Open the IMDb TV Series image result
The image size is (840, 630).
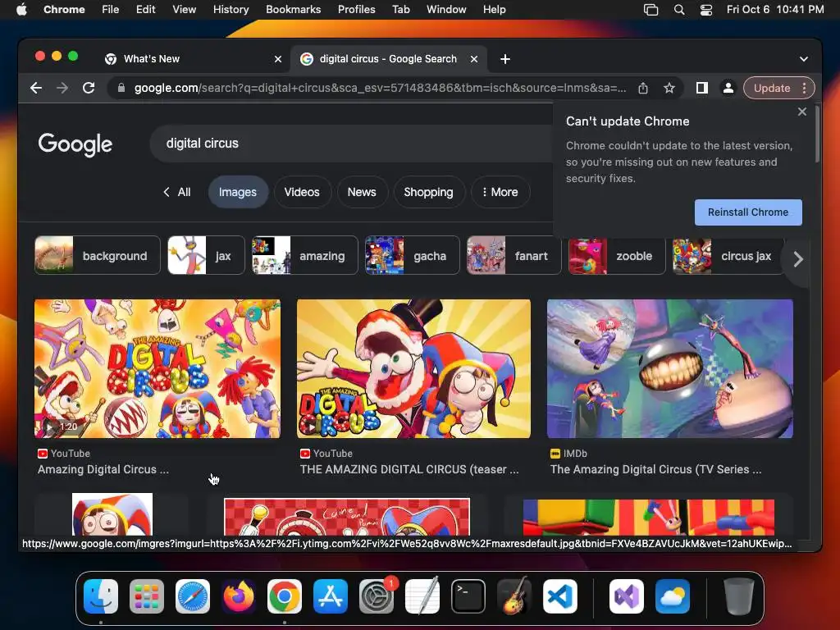point(669,368)
